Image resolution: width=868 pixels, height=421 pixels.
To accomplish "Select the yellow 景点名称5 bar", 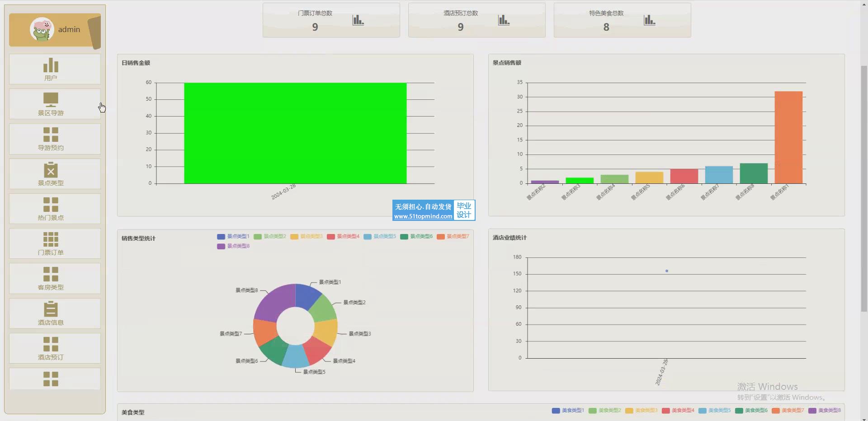I will pos(649,178).
